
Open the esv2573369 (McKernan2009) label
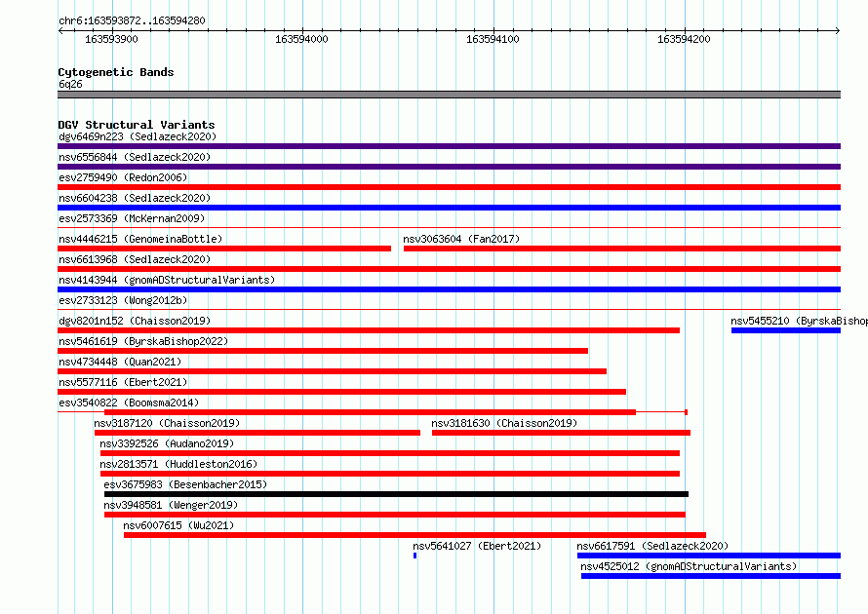[132, 218]
